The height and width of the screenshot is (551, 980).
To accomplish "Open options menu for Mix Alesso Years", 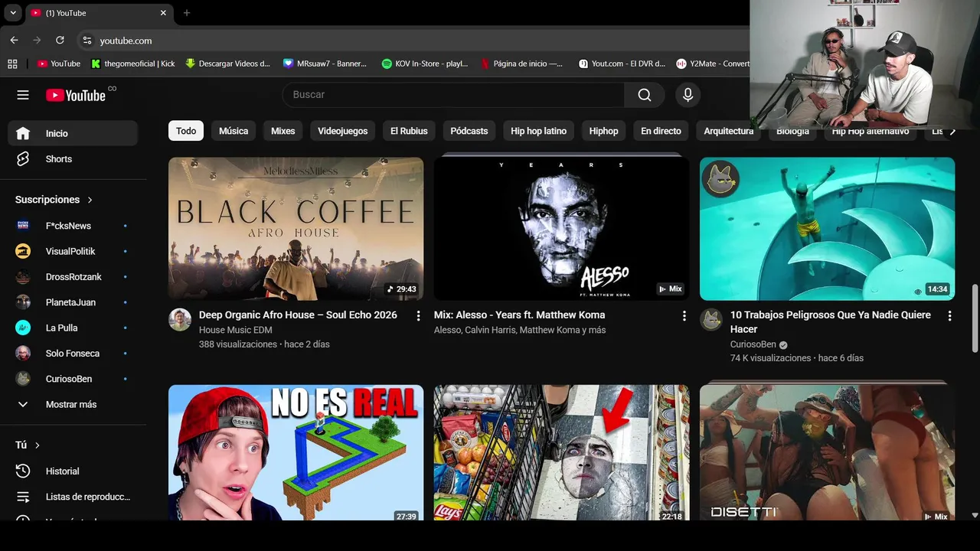I will (684, 315).
